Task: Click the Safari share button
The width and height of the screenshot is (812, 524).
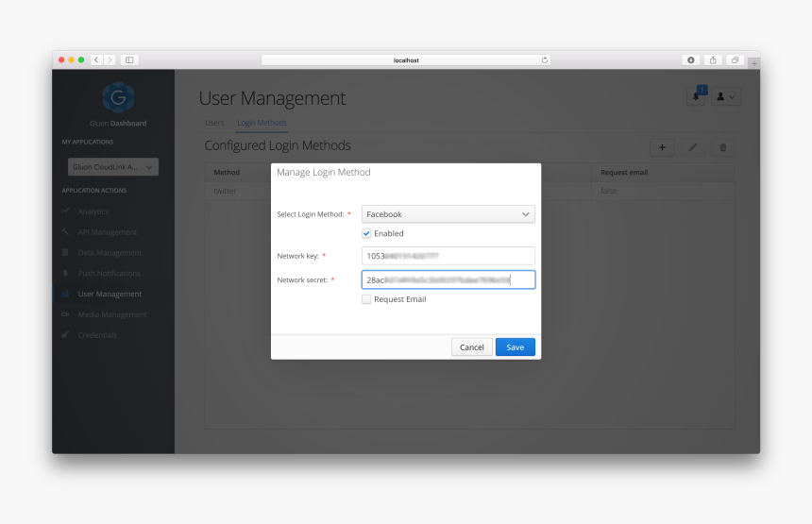Action: coord(713,60)
